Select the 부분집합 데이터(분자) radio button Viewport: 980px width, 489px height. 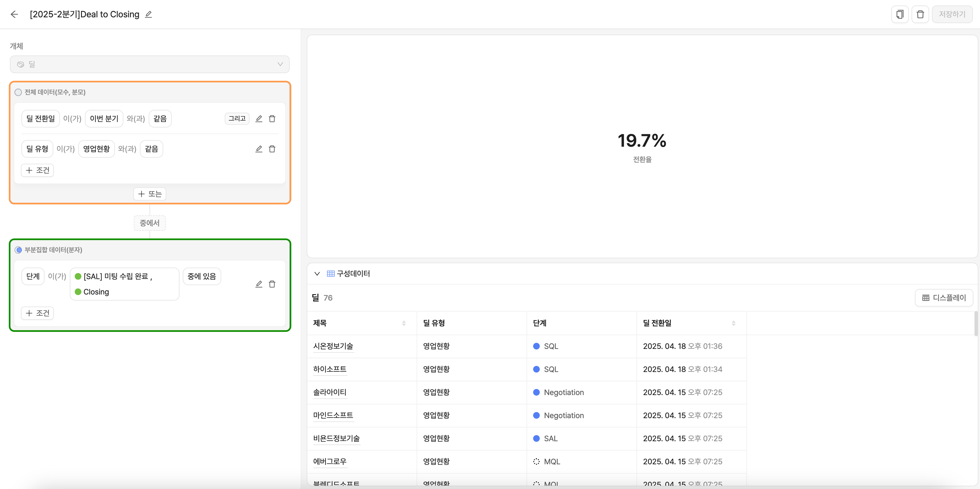pyautogui.click(x=18, y=250)
